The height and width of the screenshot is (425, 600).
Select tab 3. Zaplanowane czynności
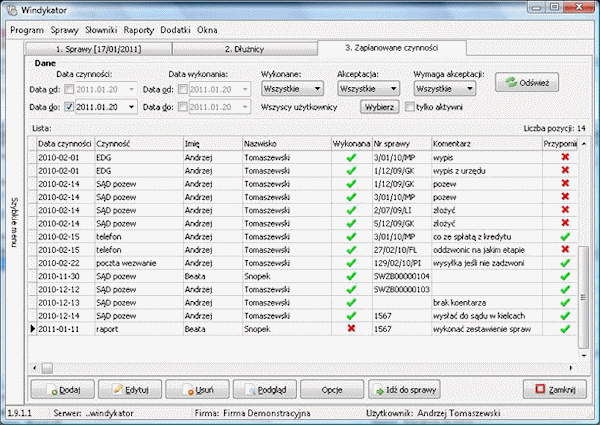391,48
